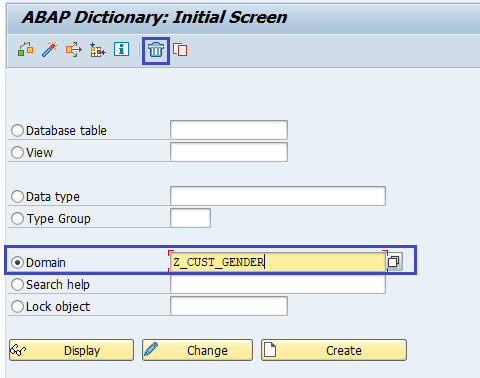480x378 pixels.
Task: Open the Online manual info icon
Action: pyautogui.click(x=121, y=49)
